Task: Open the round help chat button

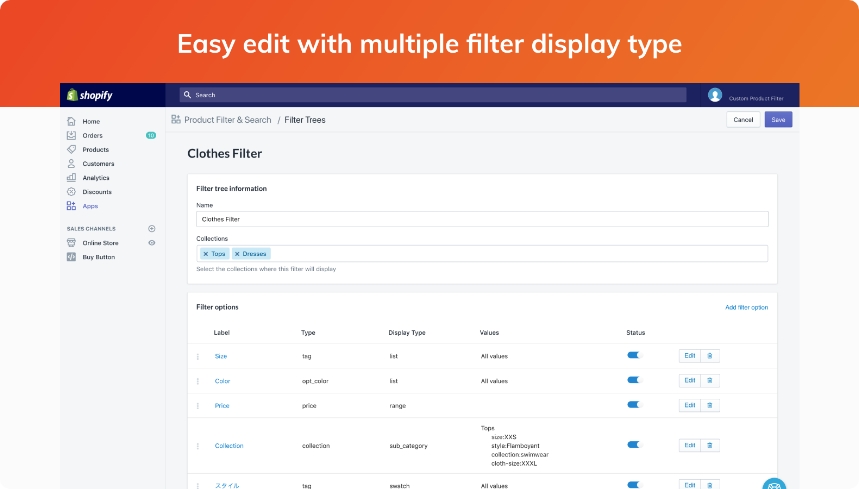Action: click(x=775, y=484)
